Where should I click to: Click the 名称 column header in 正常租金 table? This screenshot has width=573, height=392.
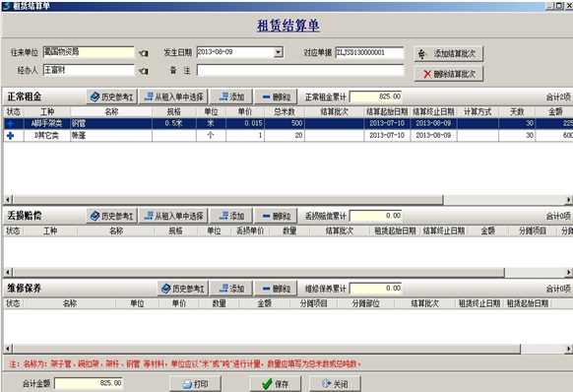pyautogui.click(x=111, y=112)
